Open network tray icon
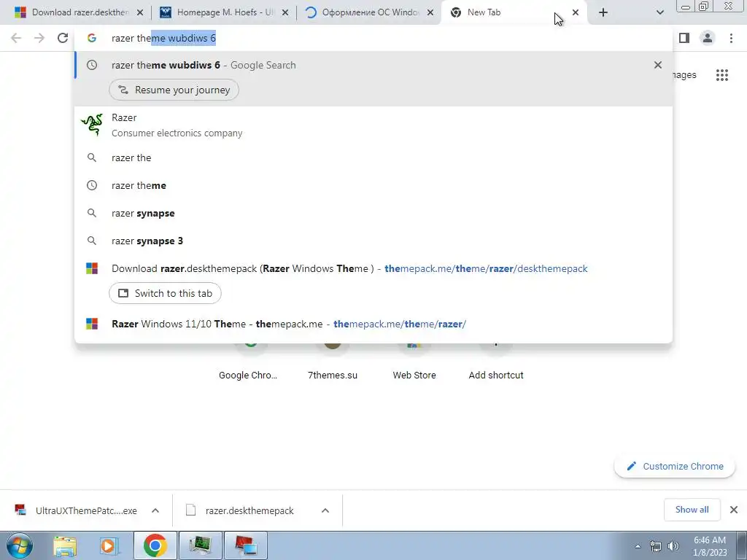This screenshot has height=560, width=747. pos(656,546)
